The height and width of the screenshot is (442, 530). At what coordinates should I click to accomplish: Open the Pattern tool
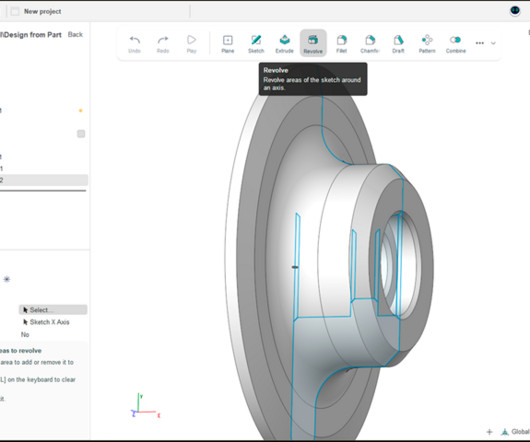(x=427, y=44)
